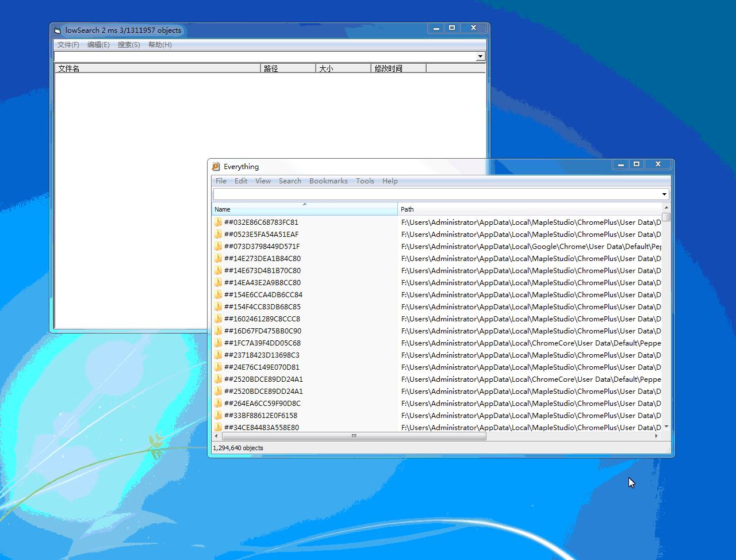736x560 pixels.
Task: Click the Google\Chrome path of ##073D3798449D571F
Action: click(531, 247)
